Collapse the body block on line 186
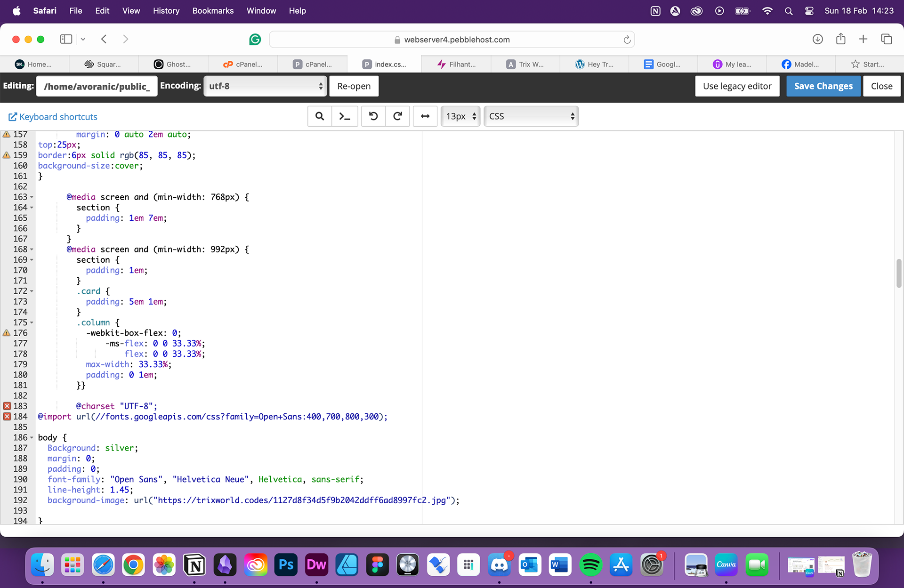 pyautogui.click(x=32, y=438)
